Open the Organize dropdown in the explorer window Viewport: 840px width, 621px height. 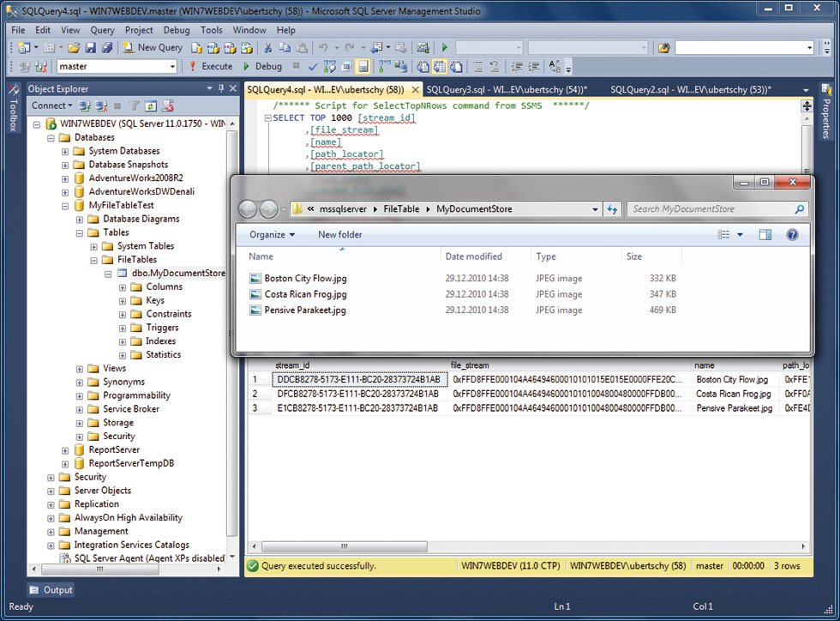[273, 234]
